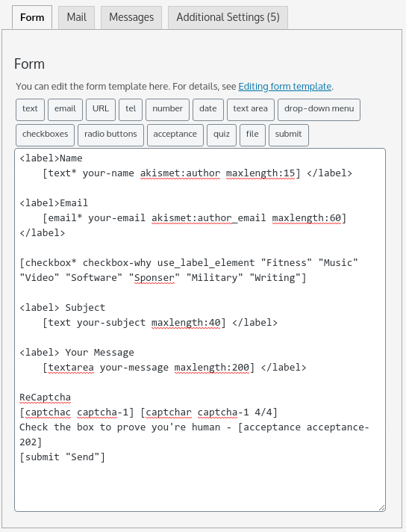The width and height of the screenshot is (406, 532).
Task: Click inside the form template textarea
Action: (x=200, y=330)
